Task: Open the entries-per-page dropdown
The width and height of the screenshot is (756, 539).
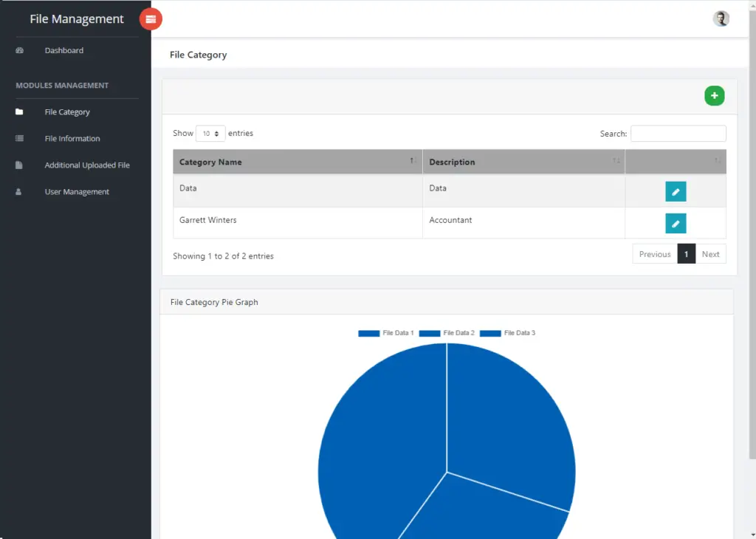Action: tap(210, 133)
